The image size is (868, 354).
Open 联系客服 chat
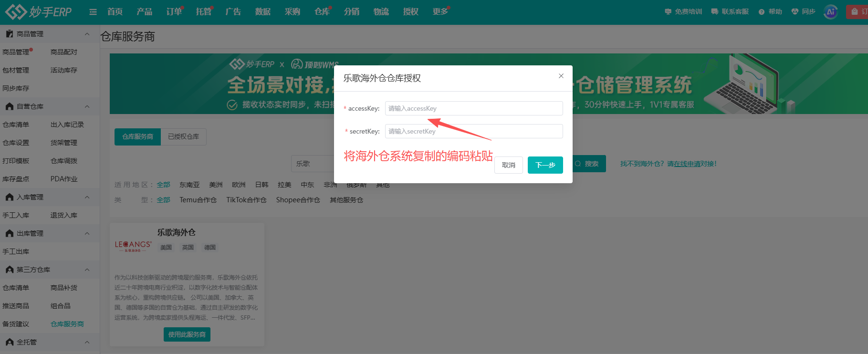pyautogui.click(x=730, y=12)
